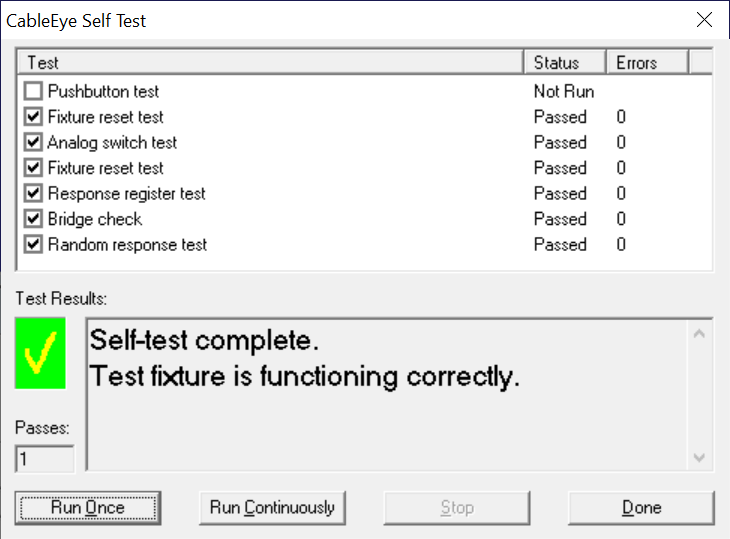Disable the Response register test checkbox
The height and width of the screenshot is (539, 730).
33,193
